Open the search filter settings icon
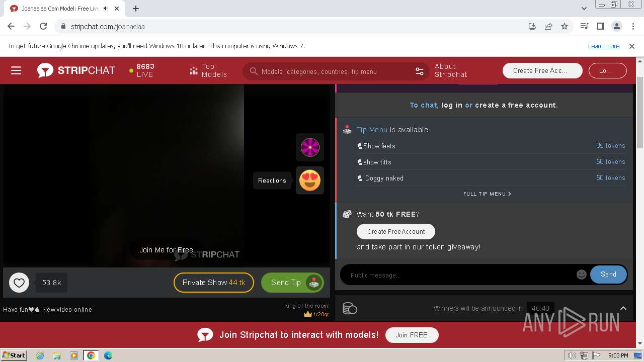 pyautogui.click(x=420, y=71)
